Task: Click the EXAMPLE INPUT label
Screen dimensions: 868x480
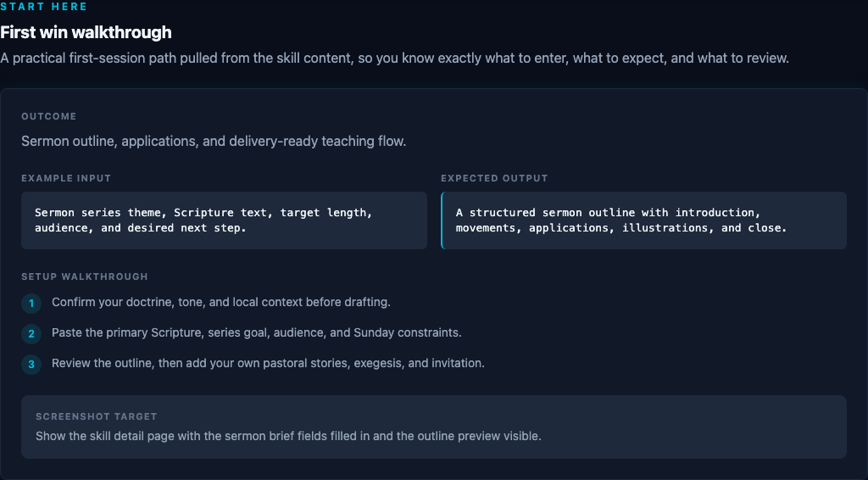Action: point(66,178)
